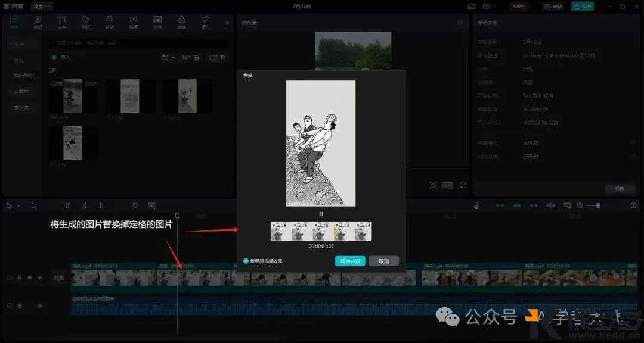Select the split clip tool icon
The height and width of the screenshot is (343, 644).
[68, 205]
